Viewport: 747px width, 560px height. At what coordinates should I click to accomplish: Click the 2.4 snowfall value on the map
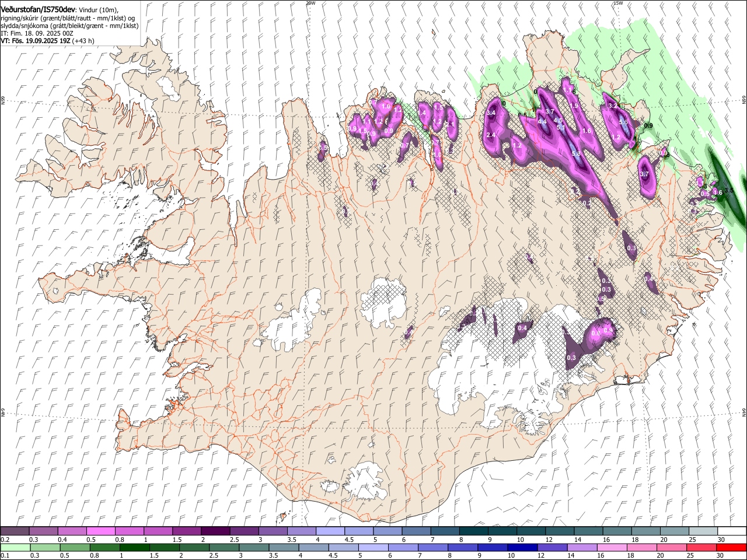(x=491, y=135)
